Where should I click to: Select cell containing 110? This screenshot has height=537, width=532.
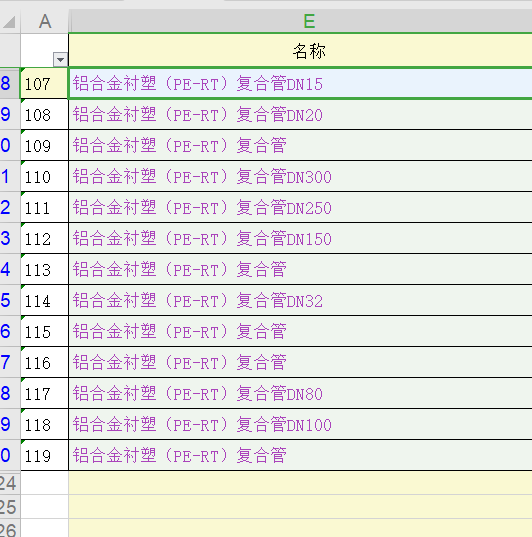pyautogui.click(x=45, y=176)
